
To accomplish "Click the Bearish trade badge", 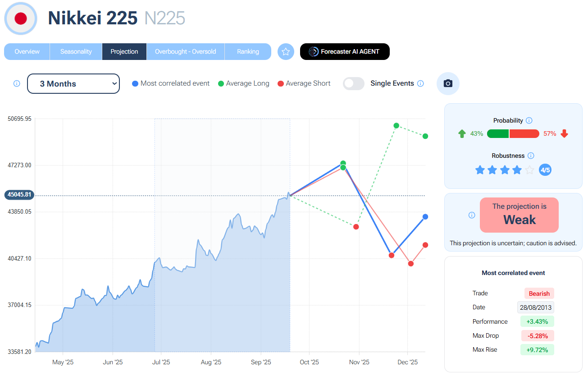I will (x=539, y=293).
